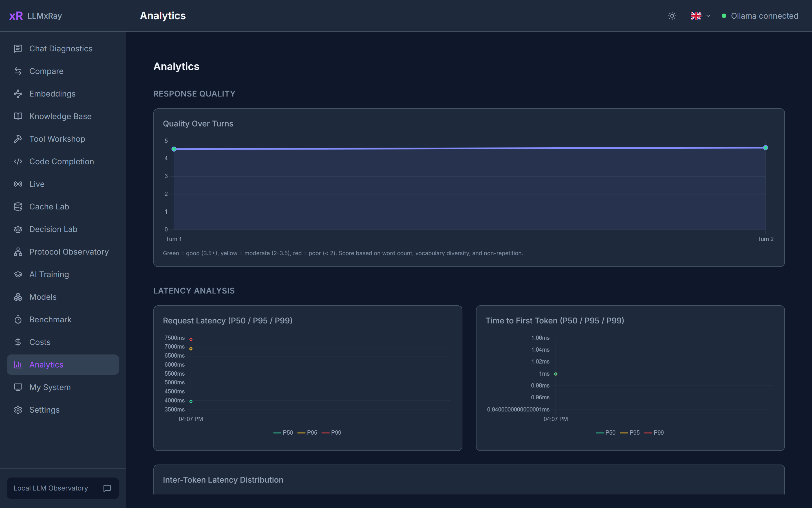Click the LATENCY ANALYSIS section heading
Screen dimensions: 812x508
pos(194,291)
